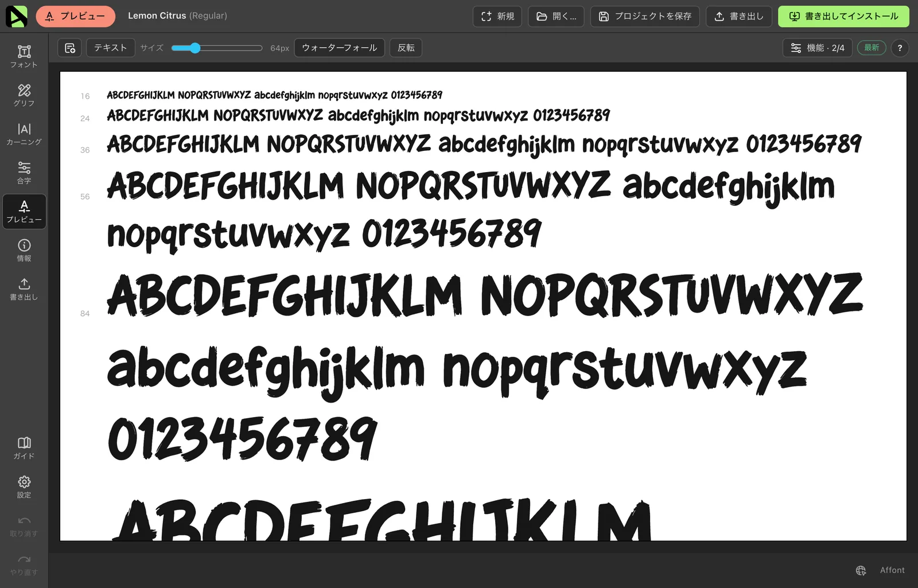The height and width of the screenshot is (588, 918).
Task: Open the フォント sidebar section
Action: click(x=24, y=57)
